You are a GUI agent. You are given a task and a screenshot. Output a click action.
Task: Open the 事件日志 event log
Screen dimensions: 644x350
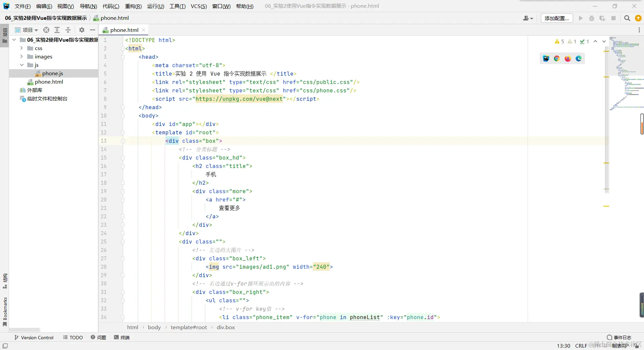619,338
